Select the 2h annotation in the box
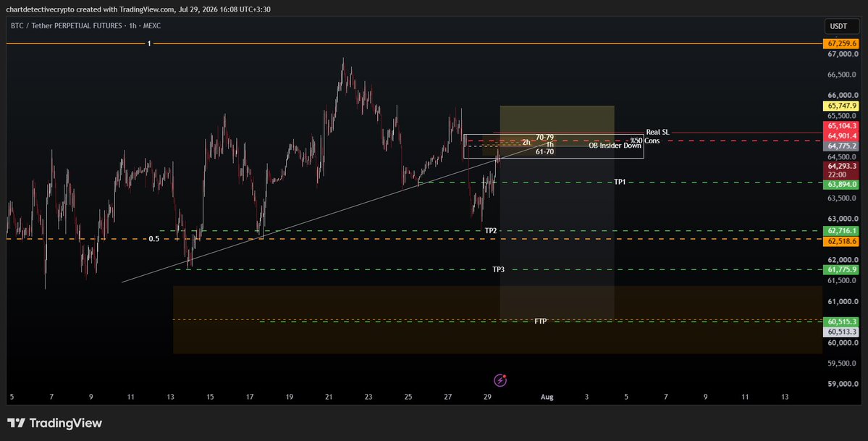Screen dimensions: 868x441 click(x=526, y=143)
